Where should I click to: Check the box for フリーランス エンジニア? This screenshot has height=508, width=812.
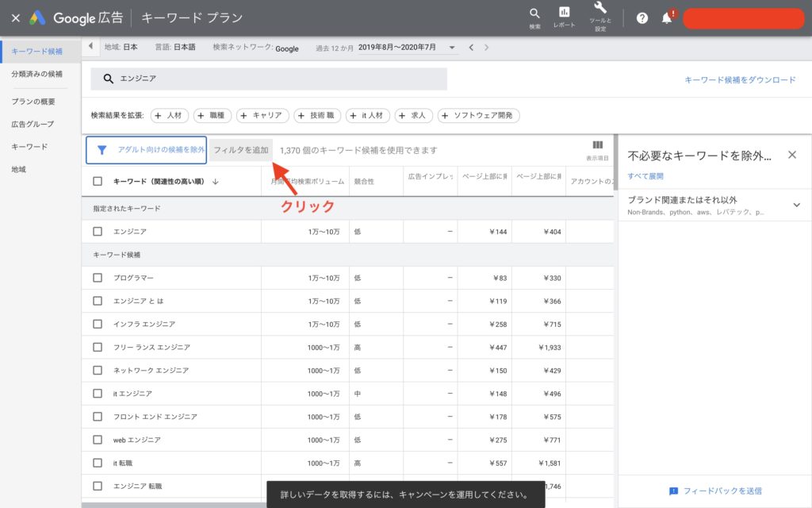click(98, 348)
